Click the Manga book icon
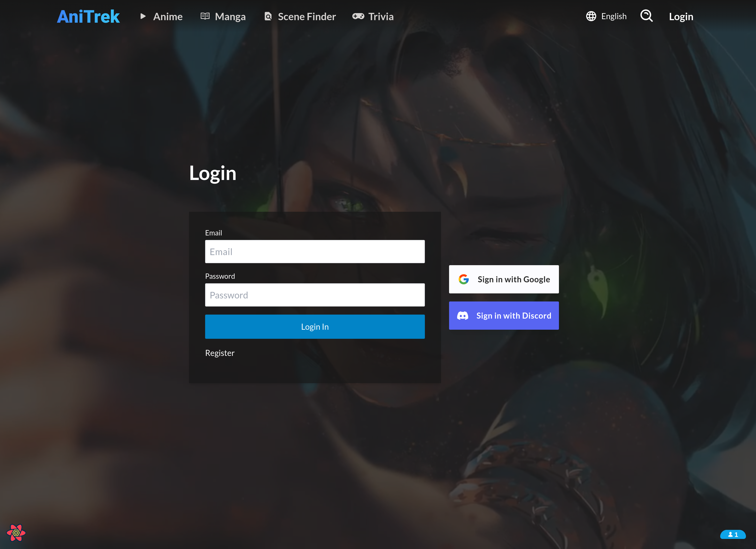Screen dimensions: 756x549 click(205, 16)
